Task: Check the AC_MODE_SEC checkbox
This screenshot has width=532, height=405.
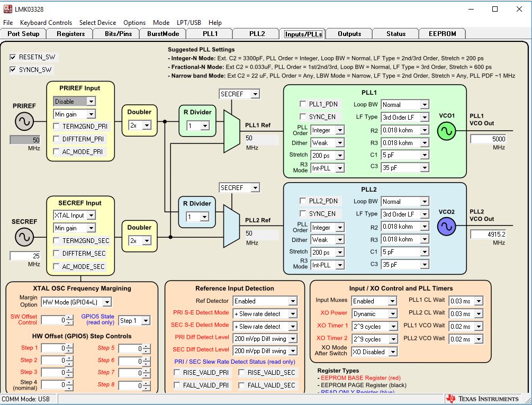Action: pyautogui.click(x=56, y=266)
